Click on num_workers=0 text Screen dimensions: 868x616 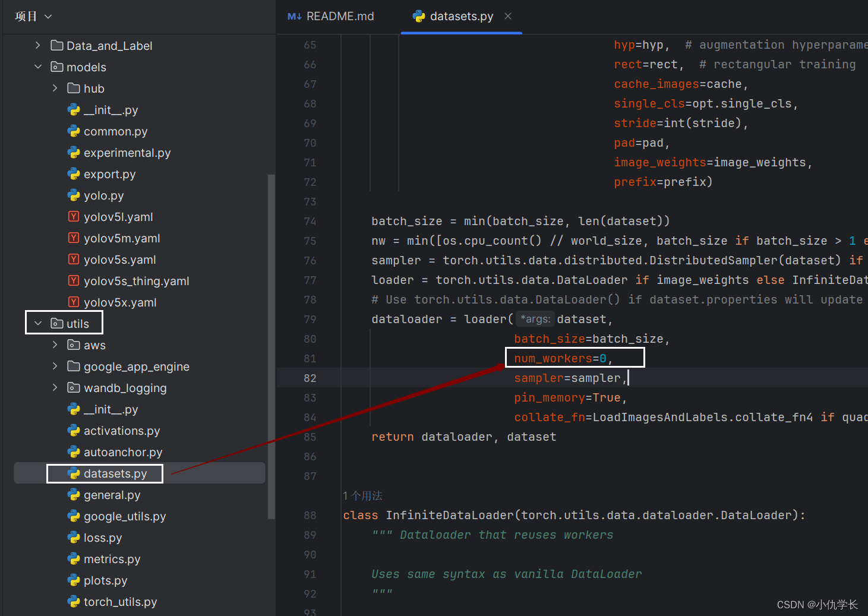click(560, 359)
